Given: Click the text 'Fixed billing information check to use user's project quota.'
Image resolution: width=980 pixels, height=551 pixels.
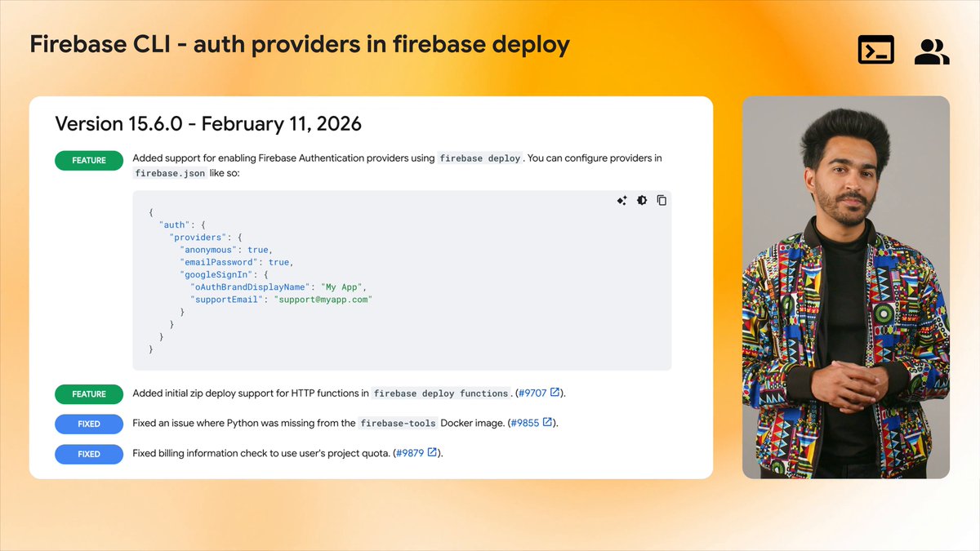Looking at the screenshot, I should tap(261, 453).
